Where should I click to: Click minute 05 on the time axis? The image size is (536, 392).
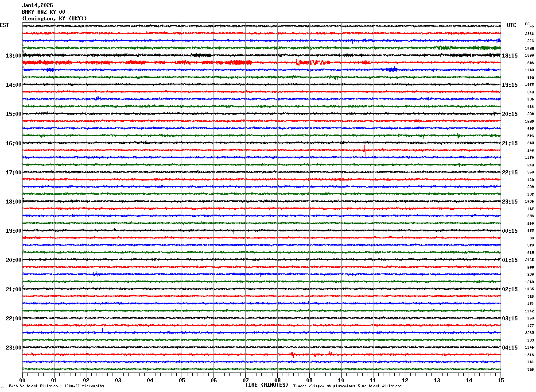(182, 380)
